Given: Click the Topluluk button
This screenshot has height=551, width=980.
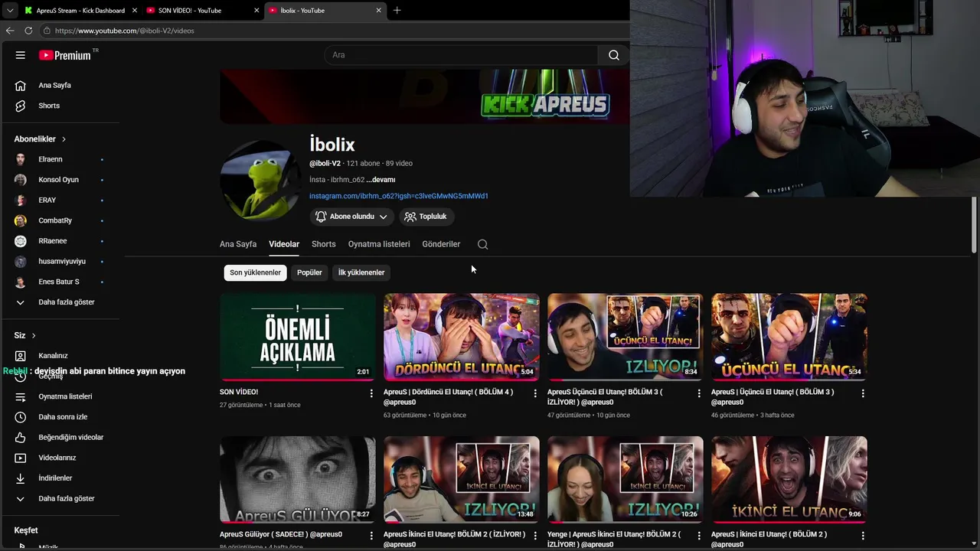Looking at the screenshot, I should coord(426,217).
